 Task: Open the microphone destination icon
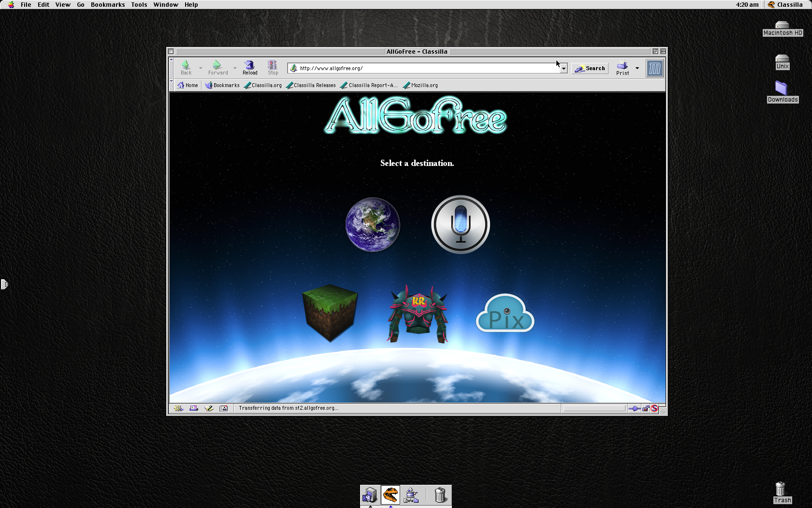[x=460, y=224]
